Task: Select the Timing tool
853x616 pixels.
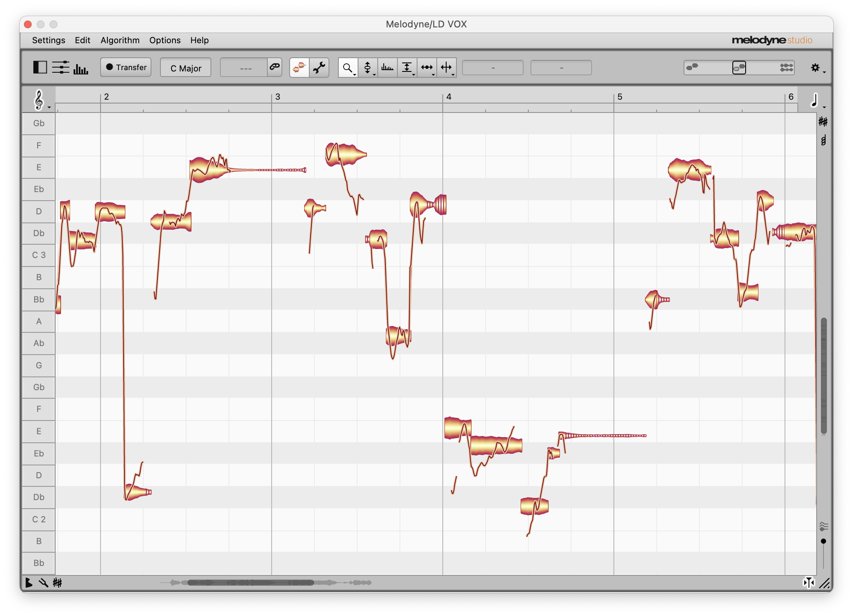Action: pos(426,68)
